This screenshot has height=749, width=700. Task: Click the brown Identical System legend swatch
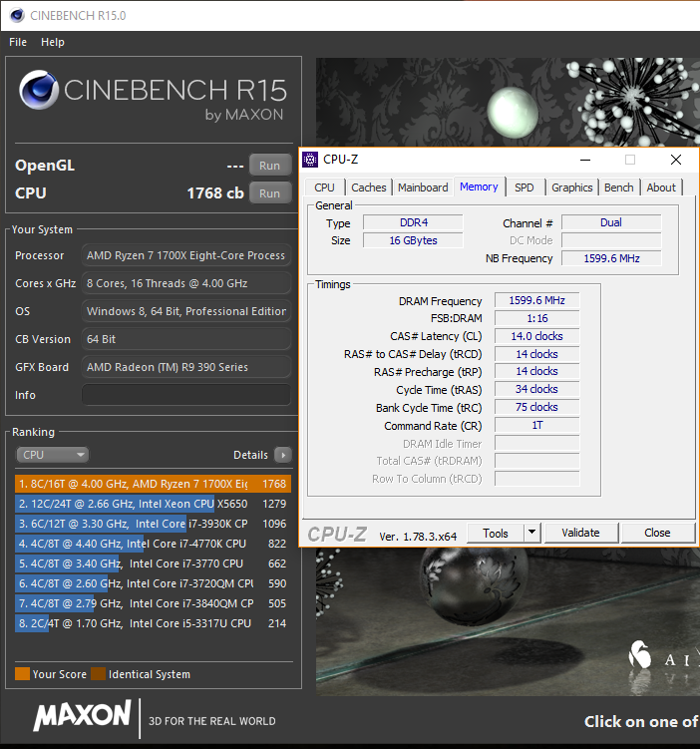pyautogui.click(x=99, y=674)
